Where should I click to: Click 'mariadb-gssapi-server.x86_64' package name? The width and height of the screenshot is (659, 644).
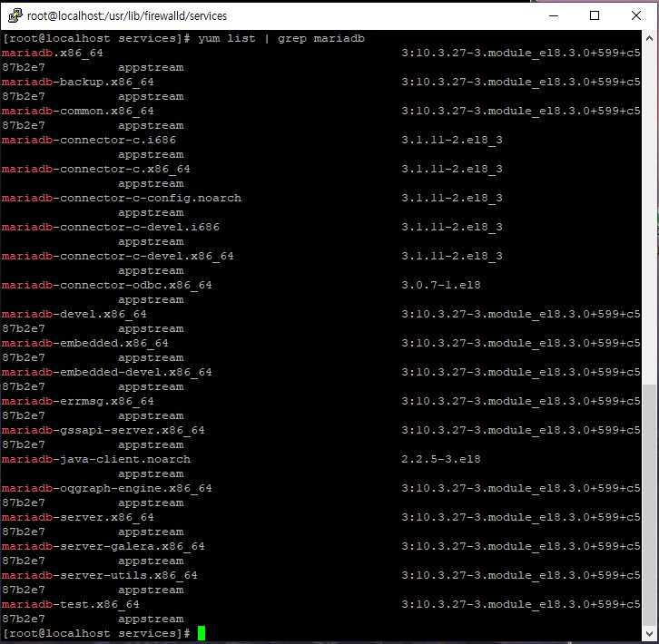[103, 430]
